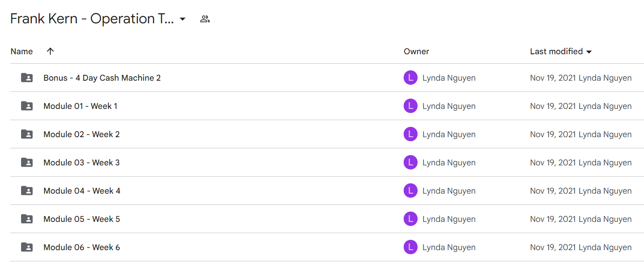644x273 pixels.
Task: Click the Frank Kern - Operation T... folder title
Action: 92,19
